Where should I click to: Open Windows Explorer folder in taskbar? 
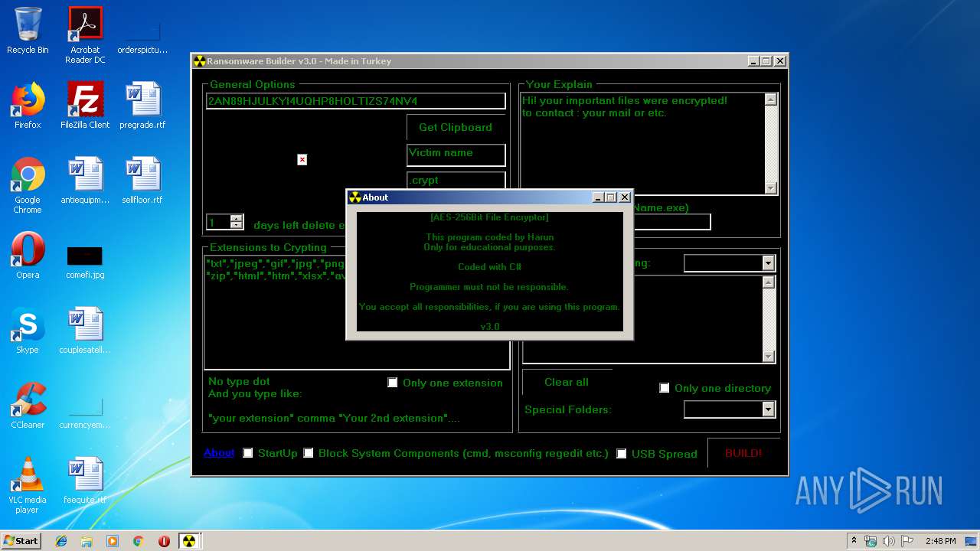(x=87, y=541)
